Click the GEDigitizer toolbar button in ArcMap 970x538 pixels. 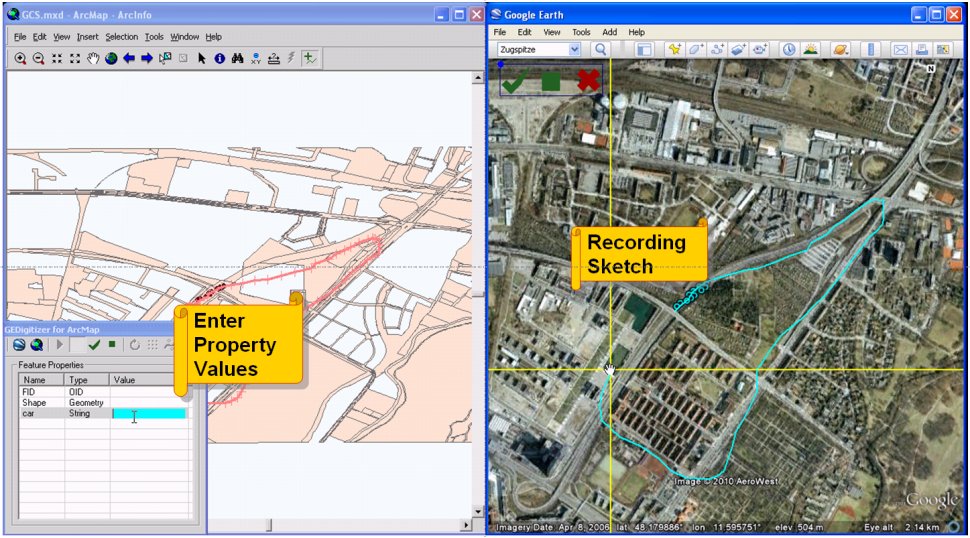point(309,58)
